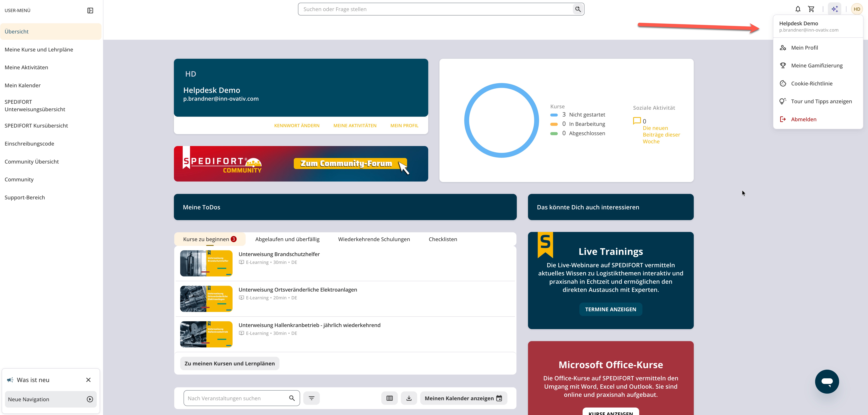Click MEINE AKTIVITÄTEN link on profile card
The image size is (868, 415).
click(x=355, y=125)
